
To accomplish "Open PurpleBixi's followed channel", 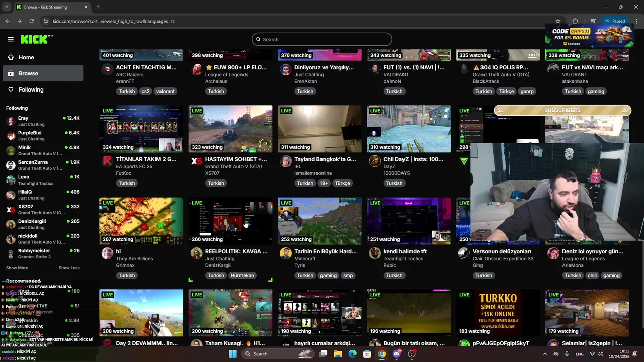I will click(43, 136).
